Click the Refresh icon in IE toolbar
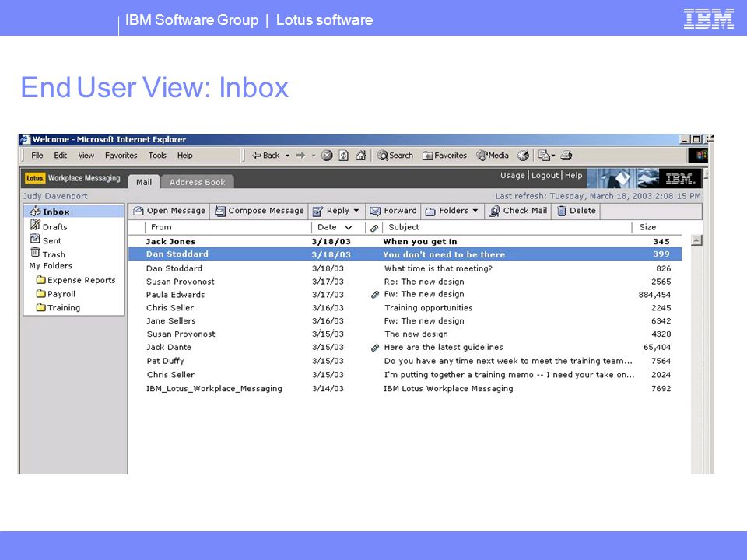747x560 pixels. [x=343, y=156]
